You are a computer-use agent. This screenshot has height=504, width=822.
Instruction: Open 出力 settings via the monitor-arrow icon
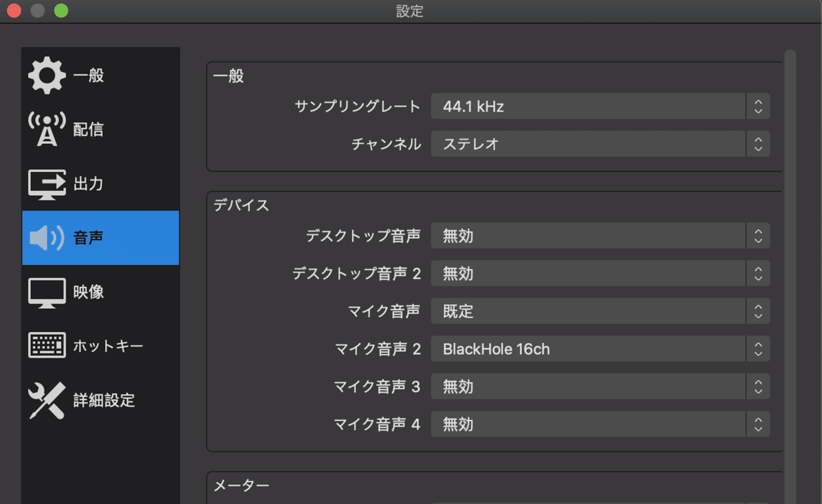click(47, 183)
